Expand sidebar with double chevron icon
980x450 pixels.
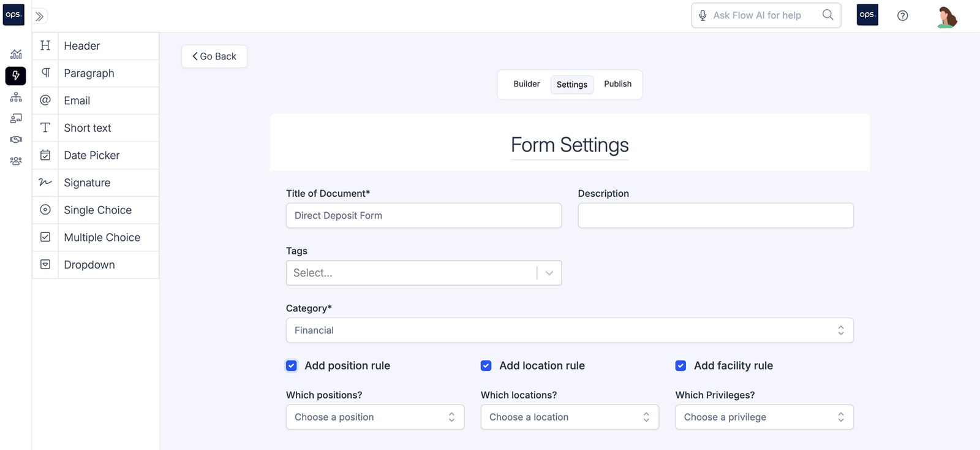pos(40,17)
